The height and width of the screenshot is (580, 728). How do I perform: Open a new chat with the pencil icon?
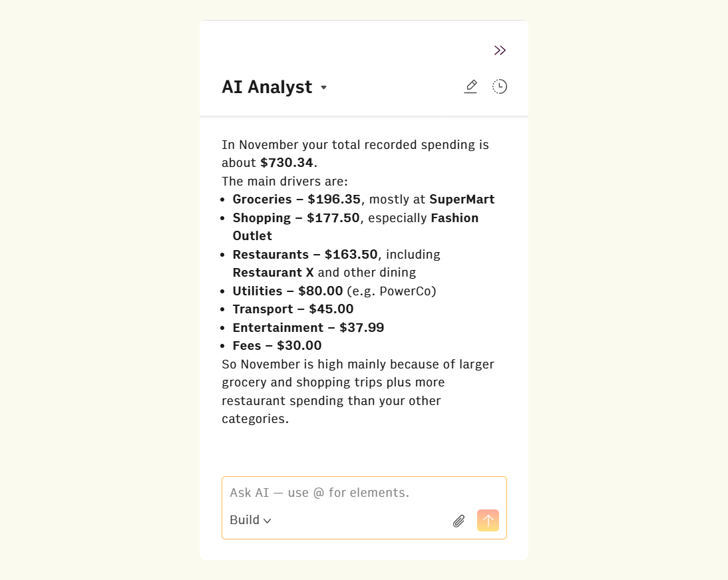(470, 86)
